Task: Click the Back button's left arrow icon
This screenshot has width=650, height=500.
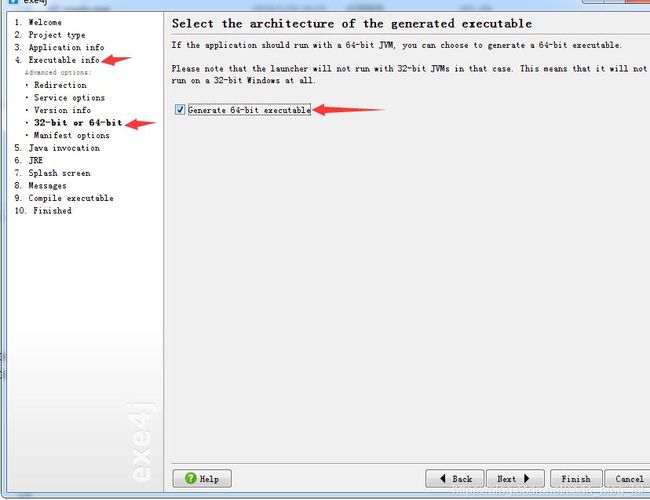Action: click(443, 478)
